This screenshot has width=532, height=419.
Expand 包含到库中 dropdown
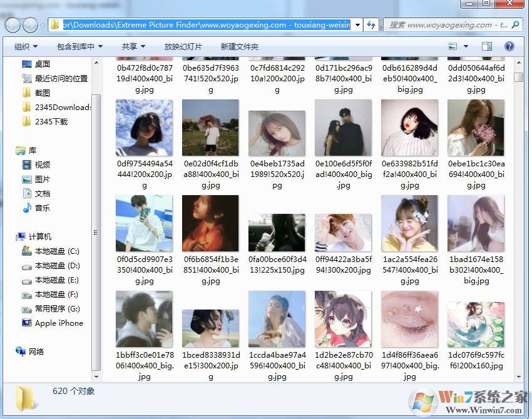[79, 47]
